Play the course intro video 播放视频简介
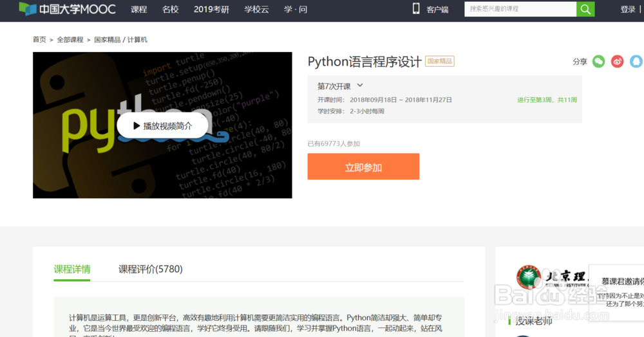 (x=163, y=126)
